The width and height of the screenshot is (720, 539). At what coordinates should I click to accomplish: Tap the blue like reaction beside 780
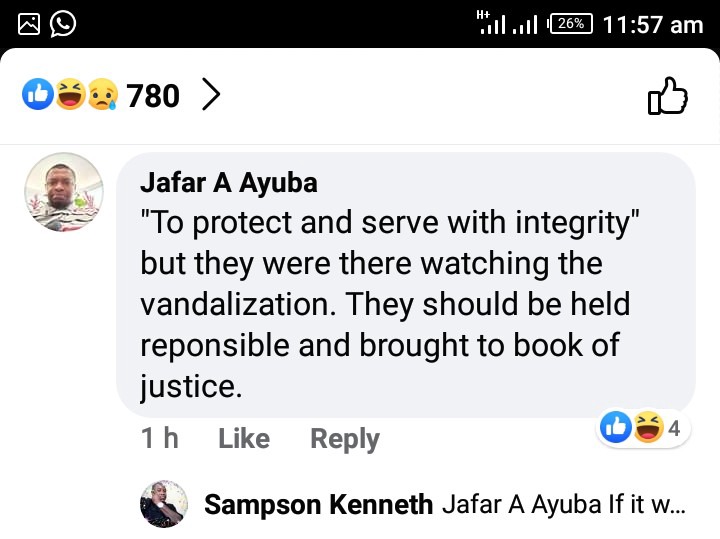point(38,94)
